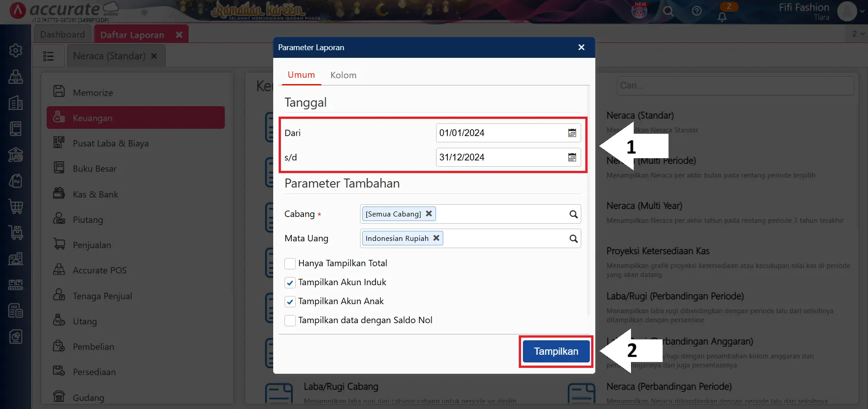Open the search icon in the top bar
Image resolution: width=868 pixels, height=409 pixels.
coord(668,11)
